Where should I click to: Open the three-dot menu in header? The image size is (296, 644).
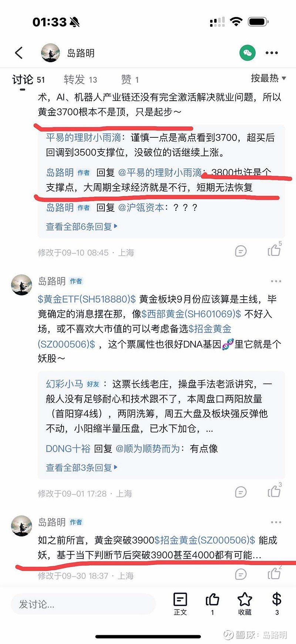coord(272,53)
